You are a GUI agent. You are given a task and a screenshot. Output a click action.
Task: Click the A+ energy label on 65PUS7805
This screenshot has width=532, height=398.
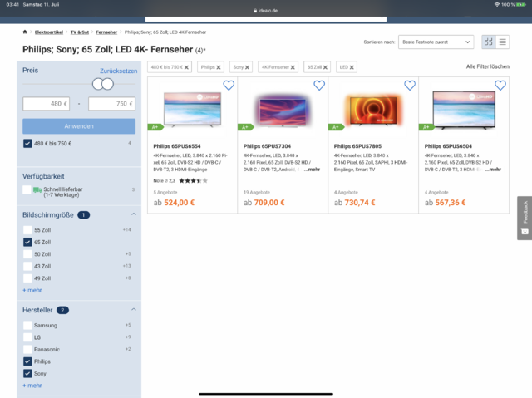pyautogui.click(x=336, y=127)
